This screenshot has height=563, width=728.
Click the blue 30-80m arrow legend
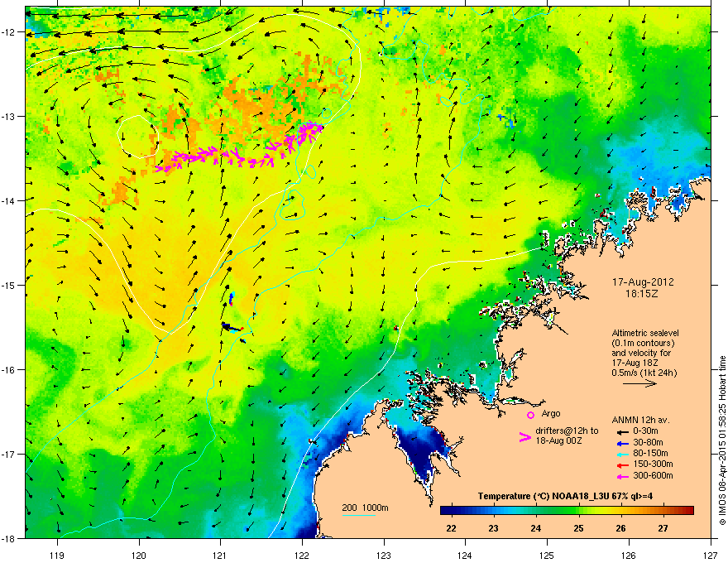(621, 443)
